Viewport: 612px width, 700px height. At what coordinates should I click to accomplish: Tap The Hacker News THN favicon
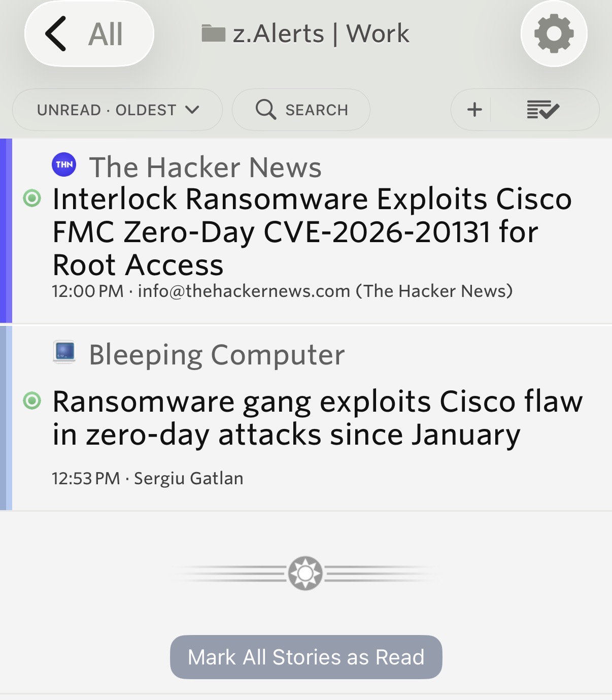tap(64, 165)
